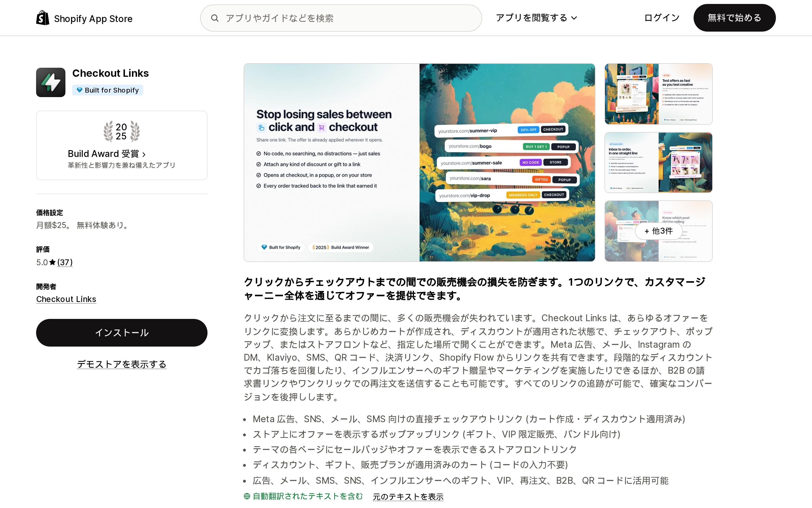The height and width of the screenshot is (508, 812).
Task: Open the main hero screenshot image
Action: [420, 163]
